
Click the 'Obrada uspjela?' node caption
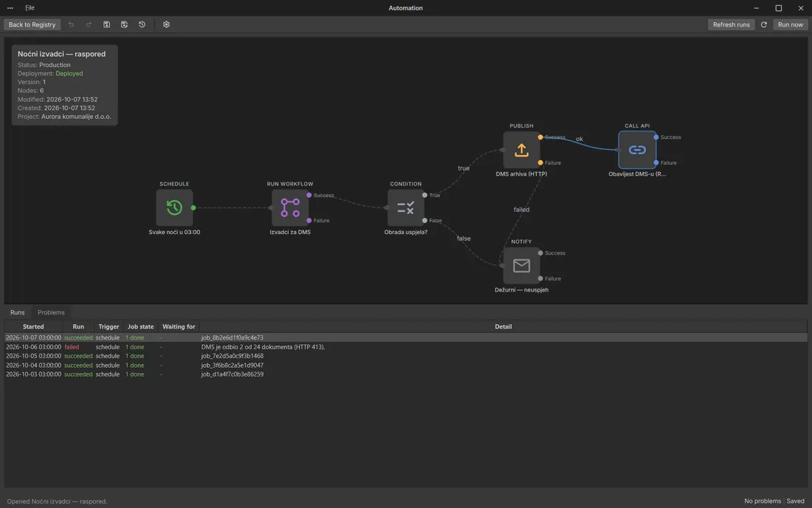[405, 232]
